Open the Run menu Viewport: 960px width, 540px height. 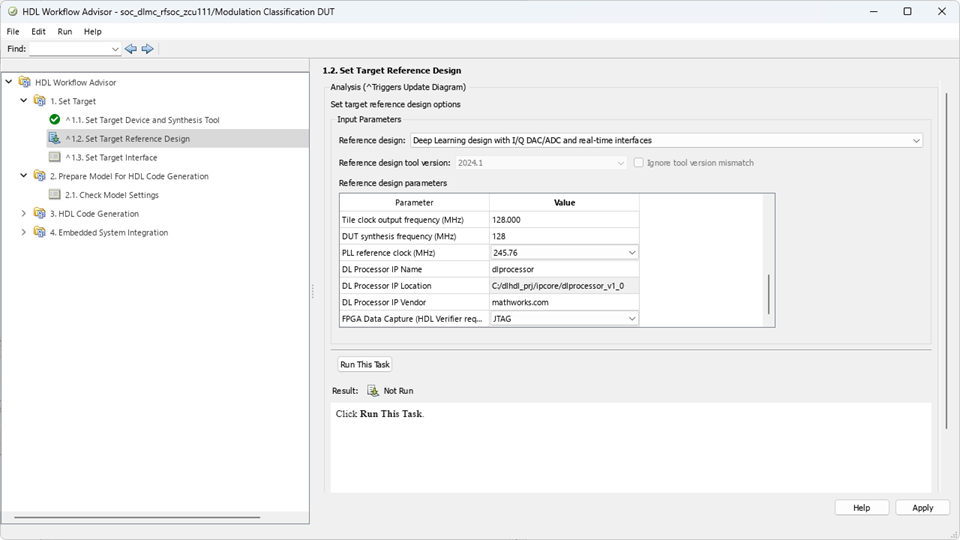pos(64,32)
